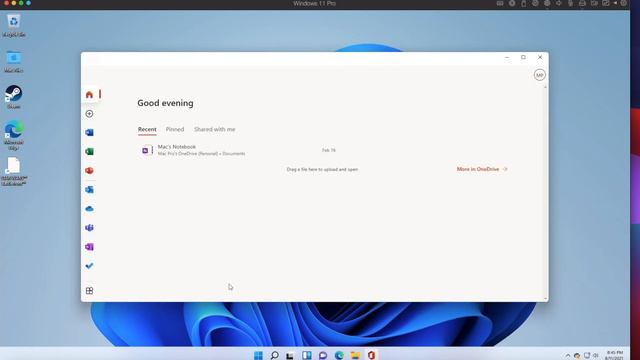This screenshot has height=360, width=640.
Task: Follow the More in OneDrive link
Action: click(482, 169)
